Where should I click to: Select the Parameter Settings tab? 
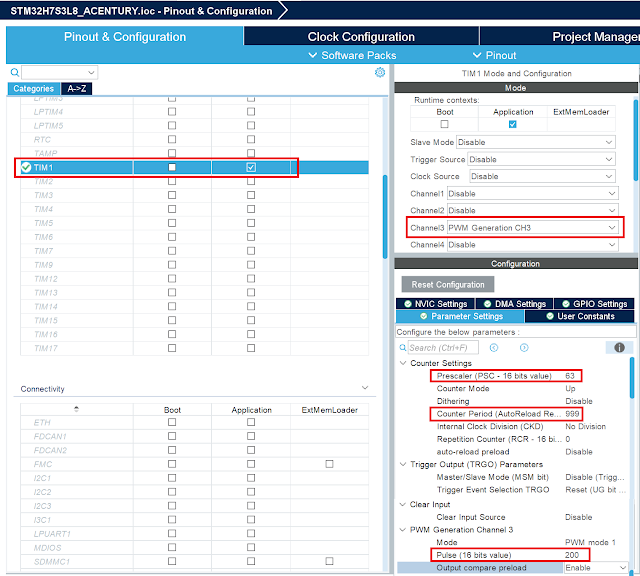click(460, 316)
